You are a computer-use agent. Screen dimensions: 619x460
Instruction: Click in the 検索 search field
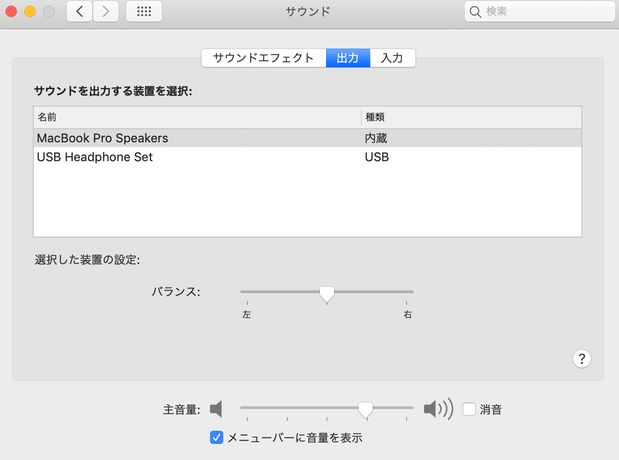540,11
